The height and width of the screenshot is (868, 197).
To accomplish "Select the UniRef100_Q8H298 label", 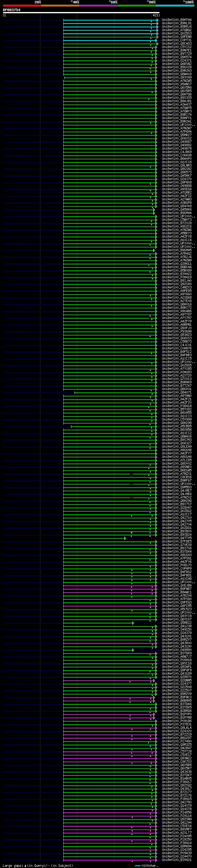I will tap(177, 423).
